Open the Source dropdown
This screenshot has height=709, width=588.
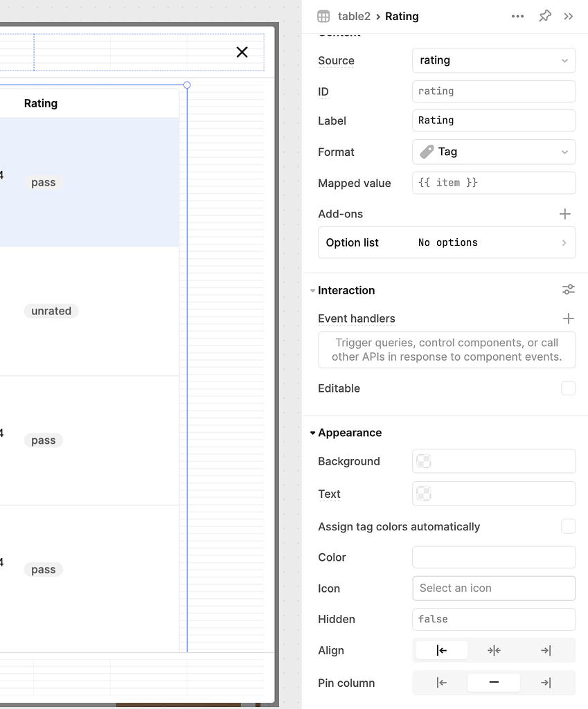pos(494,60)
